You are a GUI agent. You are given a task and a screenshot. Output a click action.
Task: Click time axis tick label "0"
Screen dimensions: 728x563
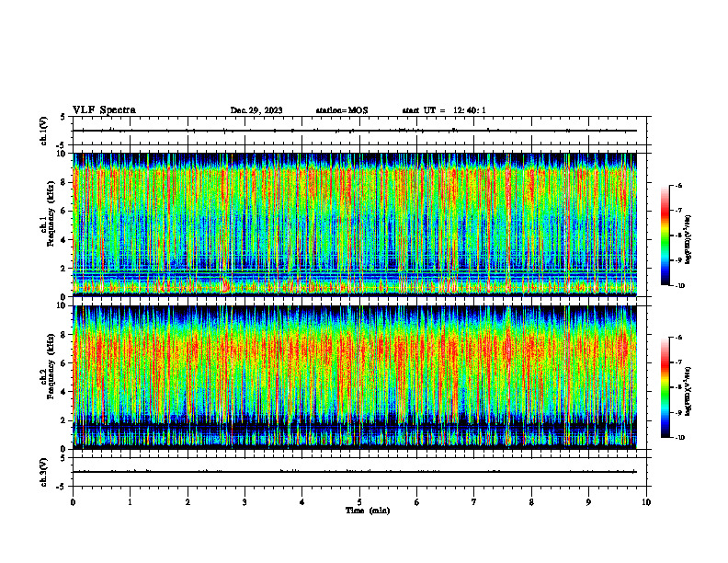tap(73, 502)
